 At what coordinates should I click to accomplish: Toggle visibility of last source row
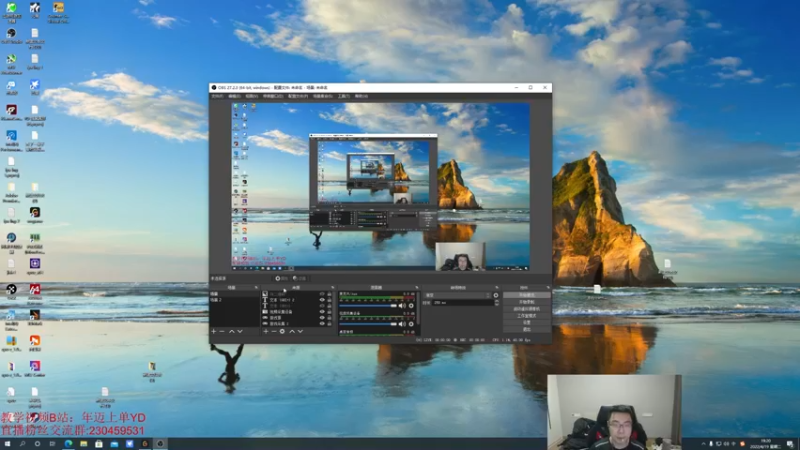click(322, 323)
